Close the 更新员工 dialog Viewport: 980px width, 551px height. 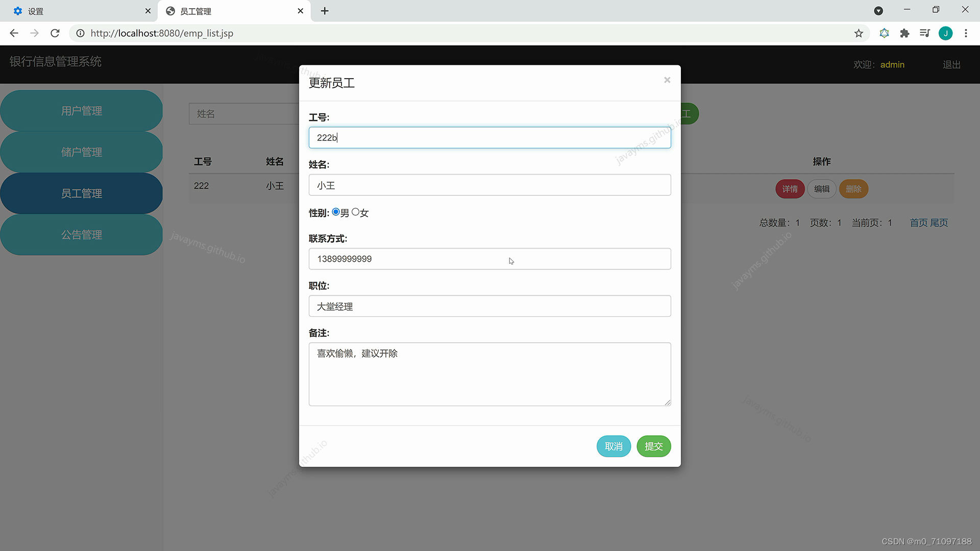(x=667, y=80)
